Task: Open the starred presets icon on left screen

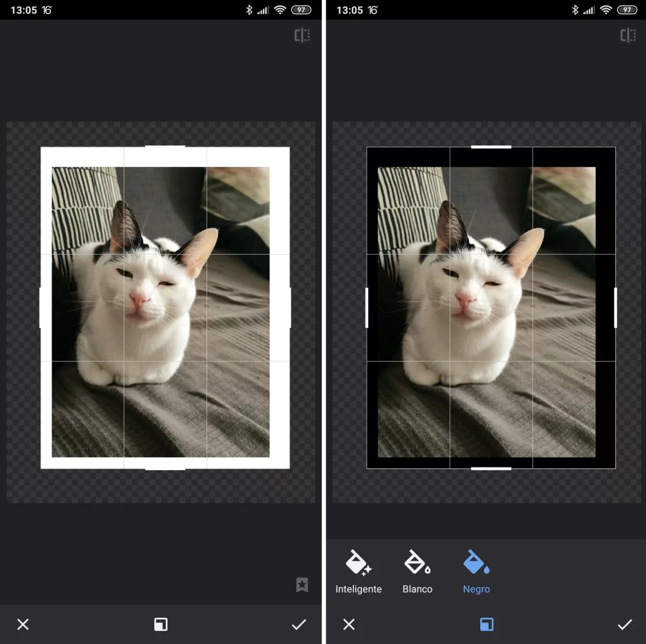Action: pyautogui.click(x=302, y=585)
